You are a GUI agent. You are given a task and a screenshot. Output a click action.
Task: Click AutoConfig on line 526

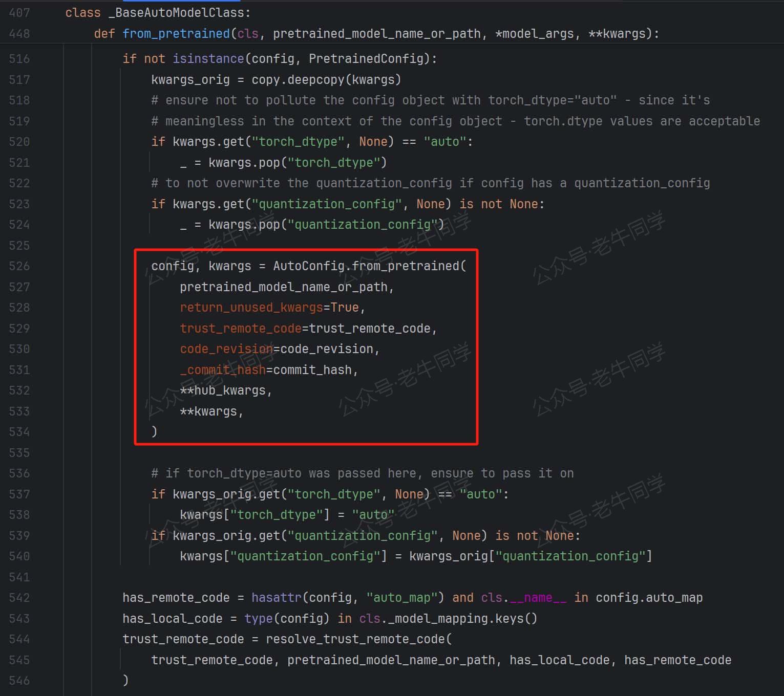pos(309,266)
